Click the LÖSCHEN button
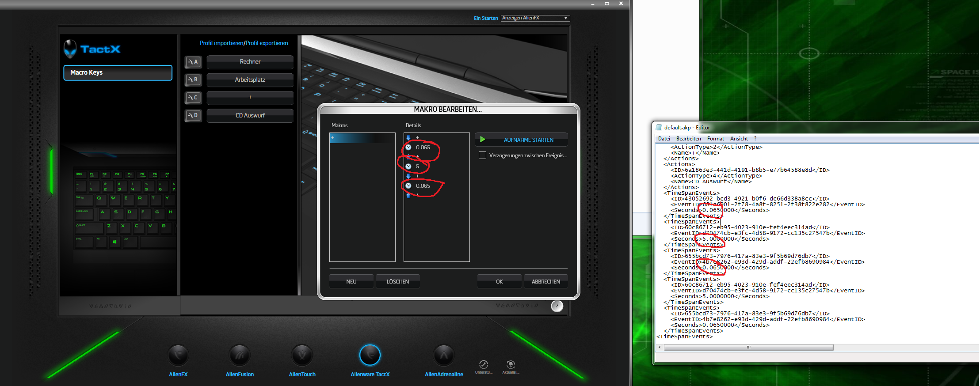980x386 pixels. pyautogui.click(x=398, y=281)
